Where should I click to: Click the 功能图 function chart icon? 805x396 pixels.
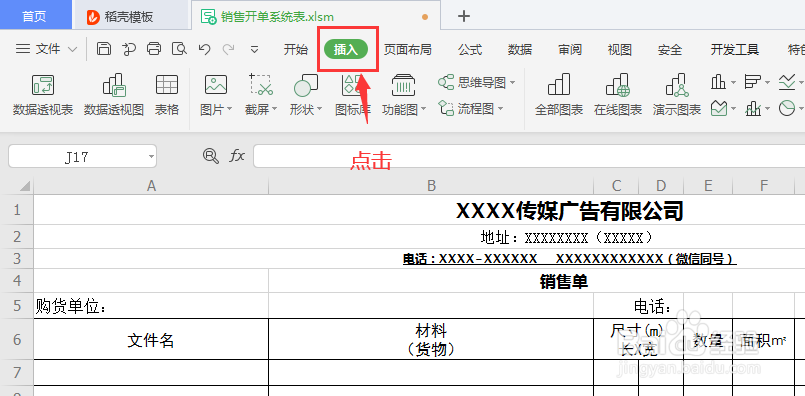(x=404, y=84)
